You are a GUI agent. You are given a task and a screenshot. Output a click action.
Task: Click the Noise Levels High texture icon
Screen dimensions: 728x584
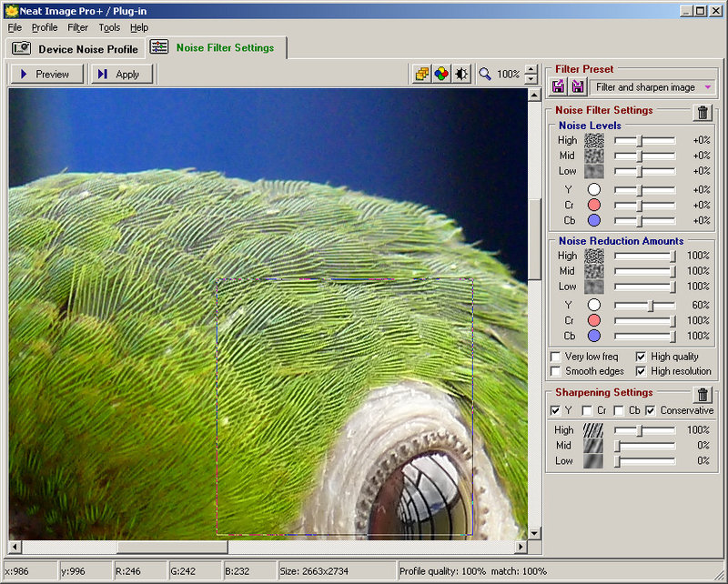[x=594, y=140]
